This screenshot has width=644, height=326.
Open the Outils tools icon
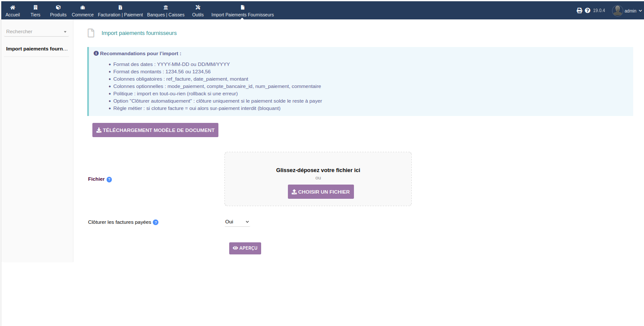click(198, 7)
